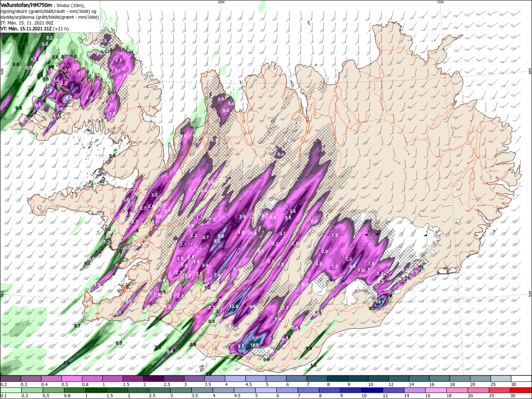Click the '0.1' label starting the rain legend
532x399 pixels.
coord(3,396)
